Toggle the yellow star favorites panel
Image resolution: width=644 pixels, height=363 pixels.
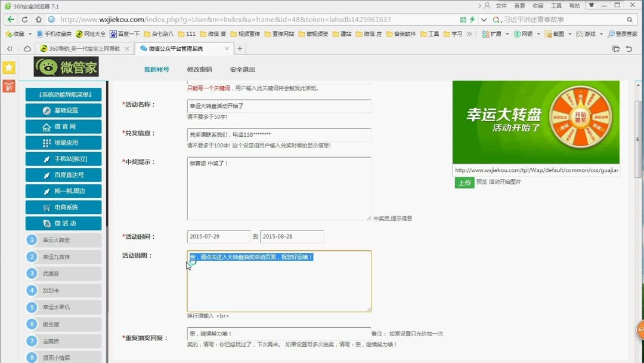8,67
